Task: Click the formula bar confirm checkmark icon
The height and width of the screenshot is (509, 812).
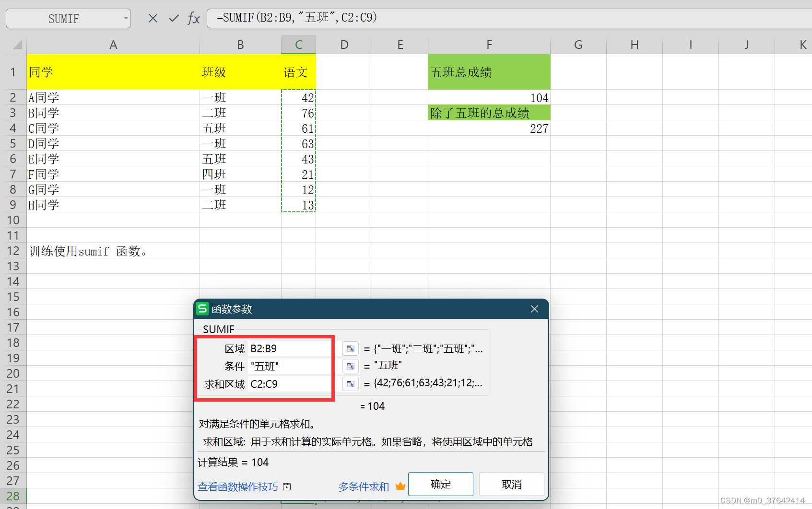Action: (x=173, y=18)
